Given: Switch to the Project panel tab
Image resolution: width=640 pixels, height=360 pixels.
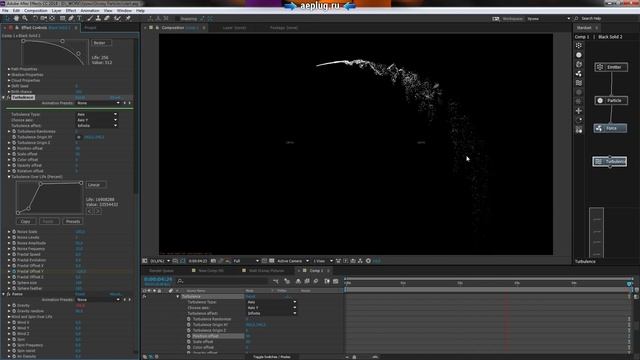Looking at the screenshot, I should pos(90,28).
